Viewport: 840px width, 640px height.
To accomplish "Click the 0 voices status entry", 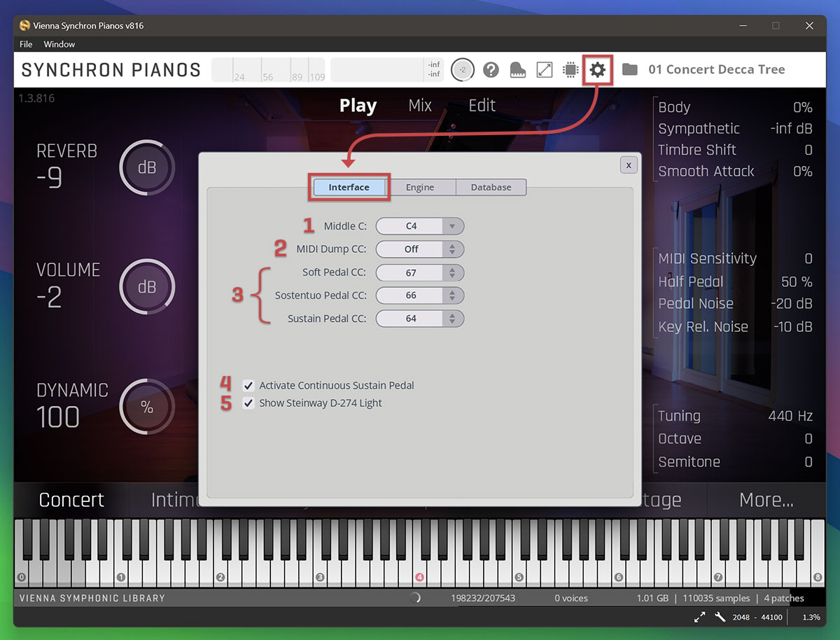I will tap(571, 598).
